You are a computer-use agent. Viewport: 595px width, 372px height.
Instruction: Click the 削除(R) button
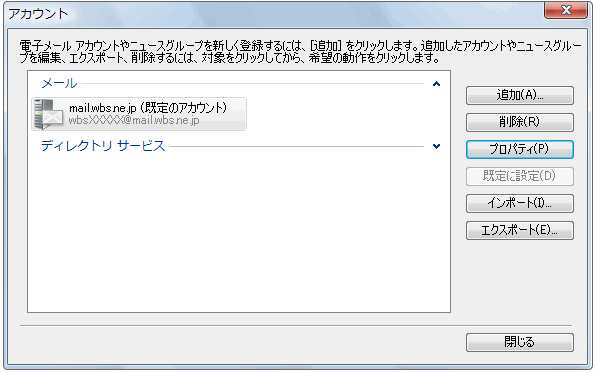point(519,122)
